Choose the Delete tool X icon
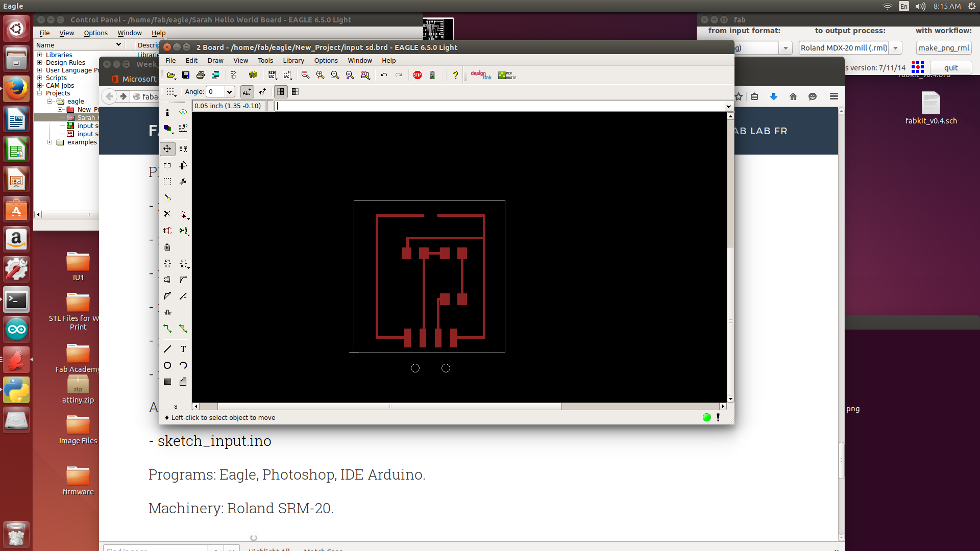The image size is (980, 551). (167, 214)
